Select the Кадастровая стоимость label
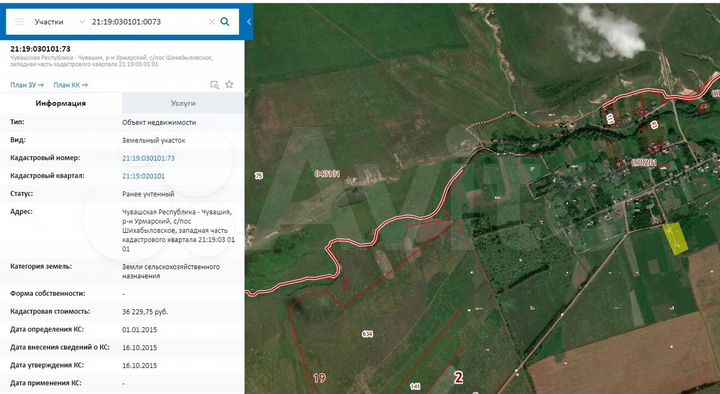This screenshot has width=720, height=394. [50, 311]
